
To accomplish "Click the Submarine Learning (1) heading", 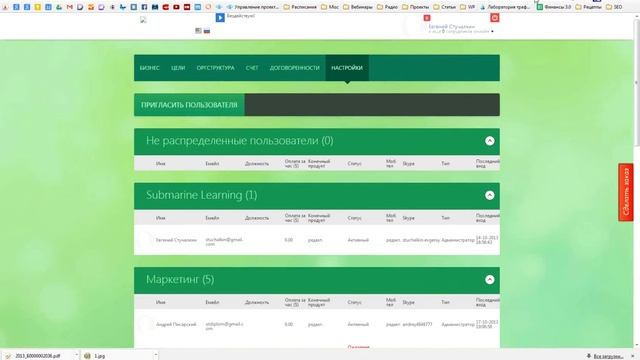I will (201, 195).
